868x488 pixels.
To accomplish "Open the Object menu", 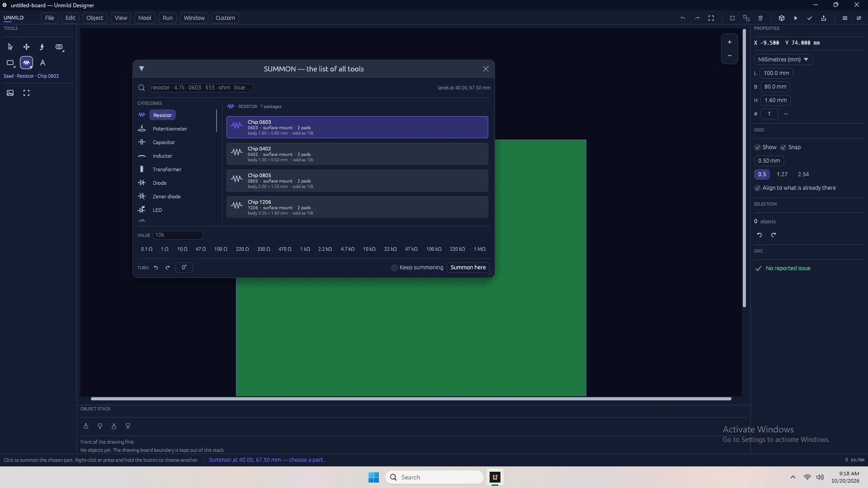I will tap(95, 18).
